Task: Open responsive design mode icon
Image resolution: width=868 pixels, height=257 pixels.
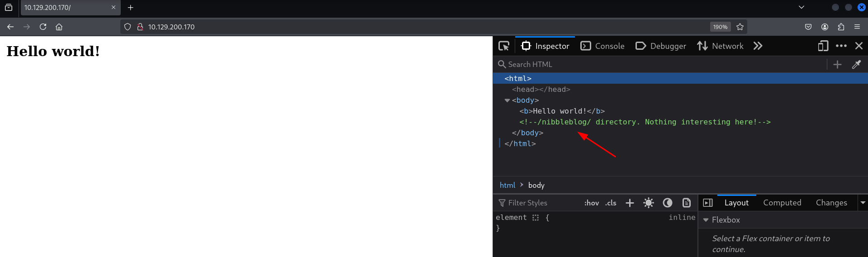Action: click(x=823, y=46)
